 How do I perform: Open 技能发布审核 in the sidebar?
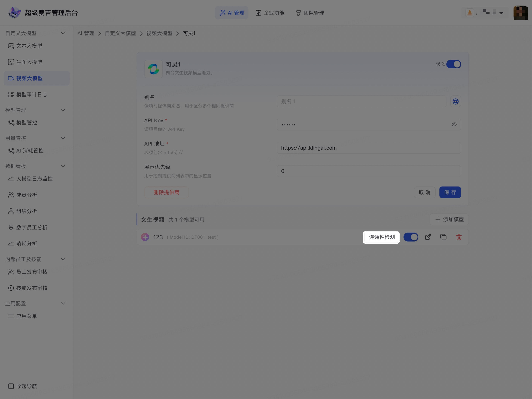37,288
